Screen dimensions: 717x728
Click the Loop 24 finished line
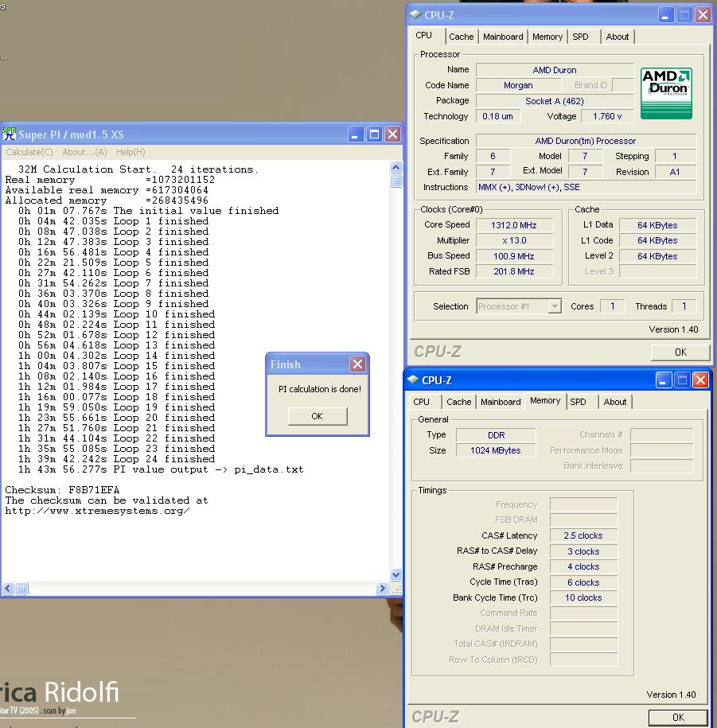click(116, 459)
